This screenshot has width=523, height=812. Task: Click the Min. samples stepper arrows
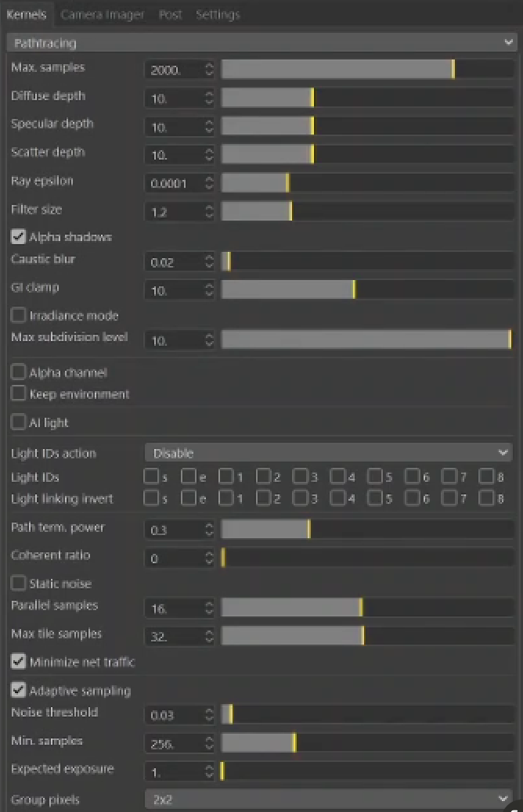tap(209, 743)
